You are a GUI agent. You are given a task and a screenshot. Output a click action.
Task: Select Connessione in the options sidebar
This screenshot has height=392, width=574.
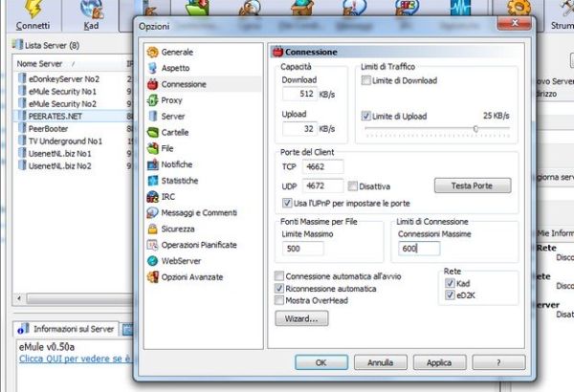coord(177,84)
